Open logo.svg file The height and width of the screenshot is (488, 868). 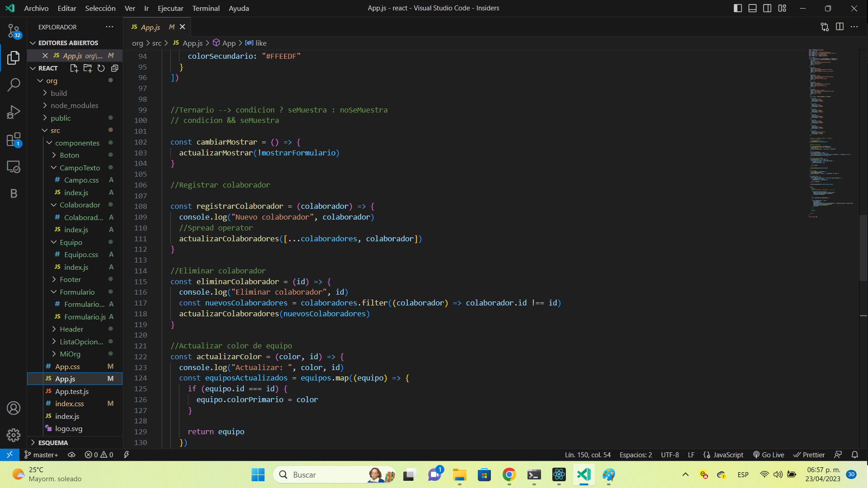[75, 429]
